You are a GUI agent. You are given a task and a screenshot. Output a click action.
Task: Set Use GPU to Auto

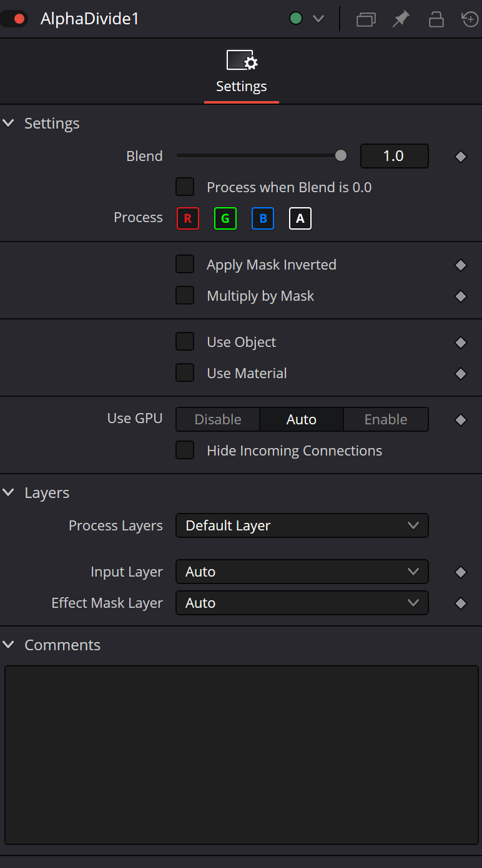pyautogui.click(x=302, y=419)
